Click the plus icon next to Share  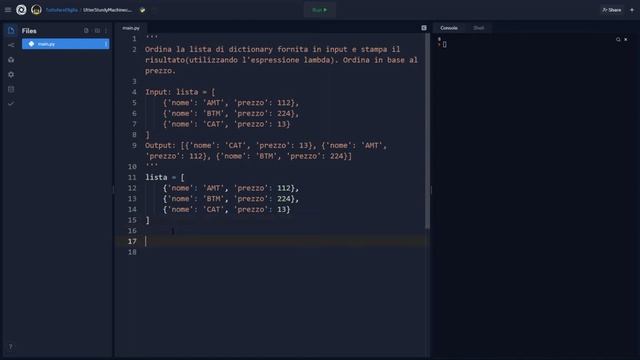coord(632,10)
